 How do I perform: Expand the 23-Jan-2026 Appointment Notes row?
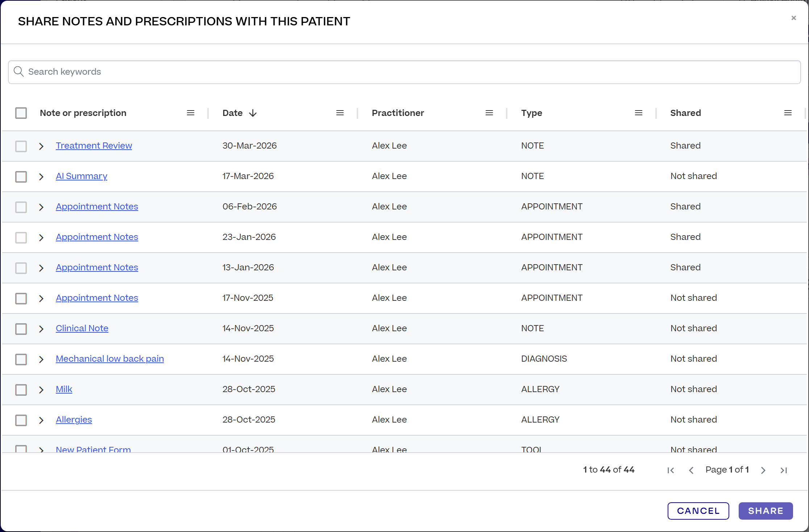pos(41,238)
